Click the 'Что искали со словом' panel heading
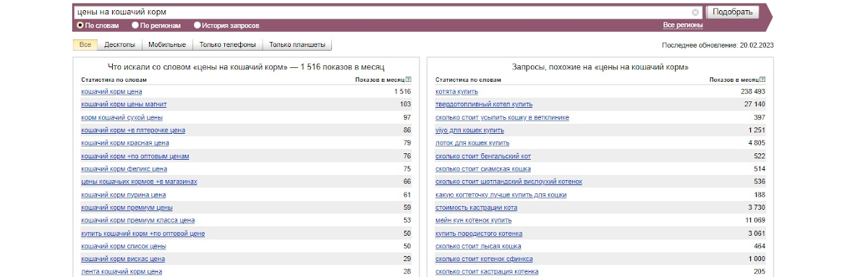The width and height of the screenshot is (868, 277). click(246, 67)
